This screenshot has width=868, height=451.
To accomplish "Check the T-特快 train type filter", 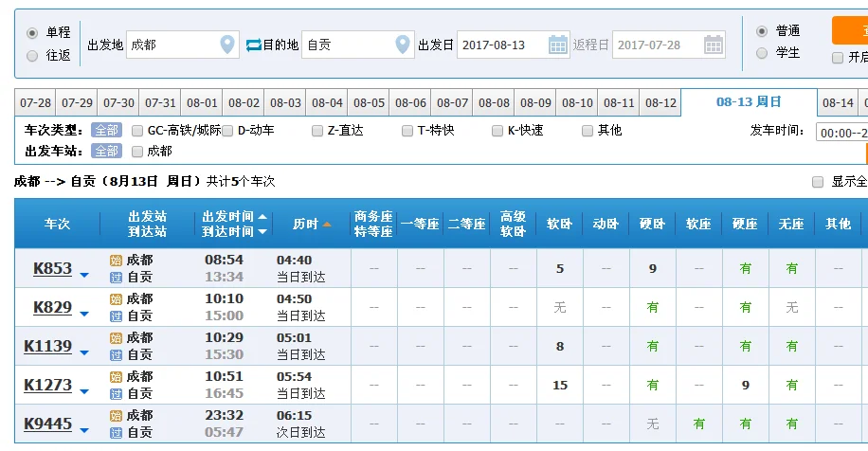I will point(407,131).
